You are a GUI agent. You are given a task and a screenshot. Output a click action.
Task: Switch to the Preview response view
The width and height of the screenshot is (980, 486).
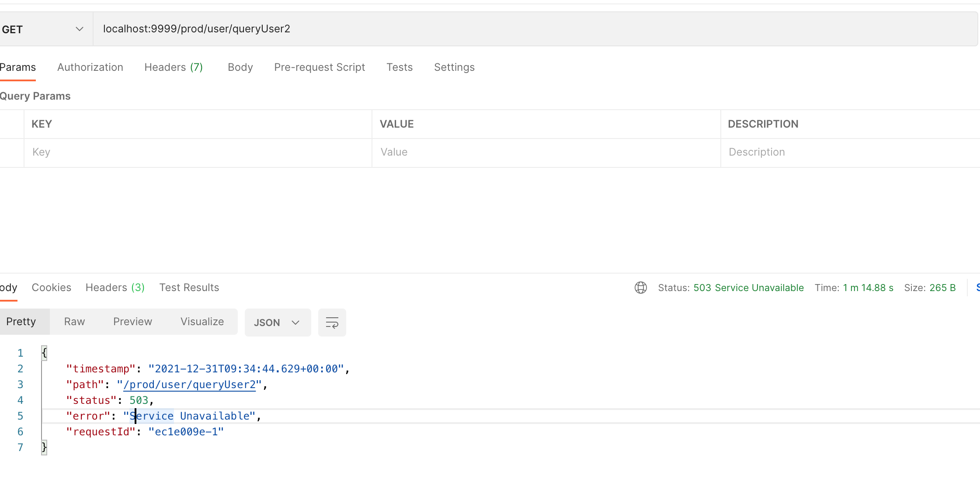(x=132, y=322)
